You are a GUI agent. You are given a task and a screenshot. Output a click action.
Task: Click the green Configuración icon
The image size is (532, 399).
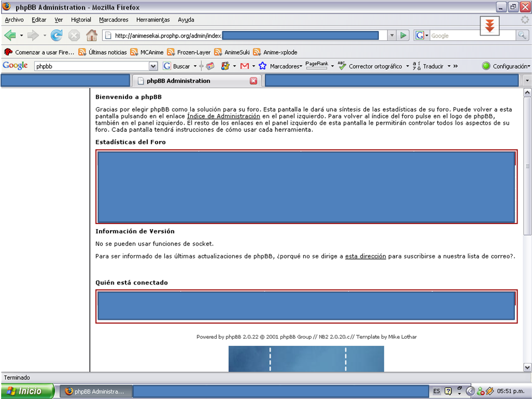pyautogui.click(x=486, y=66)
